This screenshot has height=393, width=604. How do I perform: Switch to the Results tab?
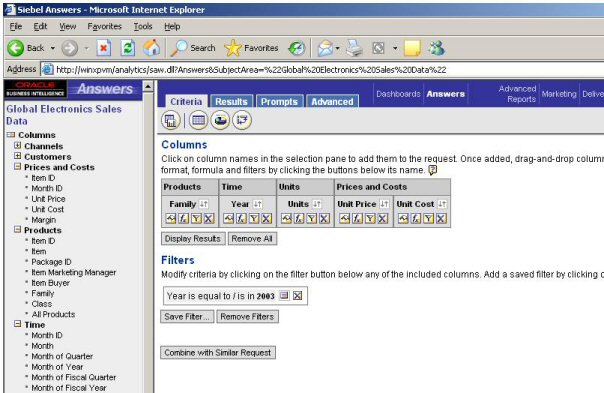(232, 101)
